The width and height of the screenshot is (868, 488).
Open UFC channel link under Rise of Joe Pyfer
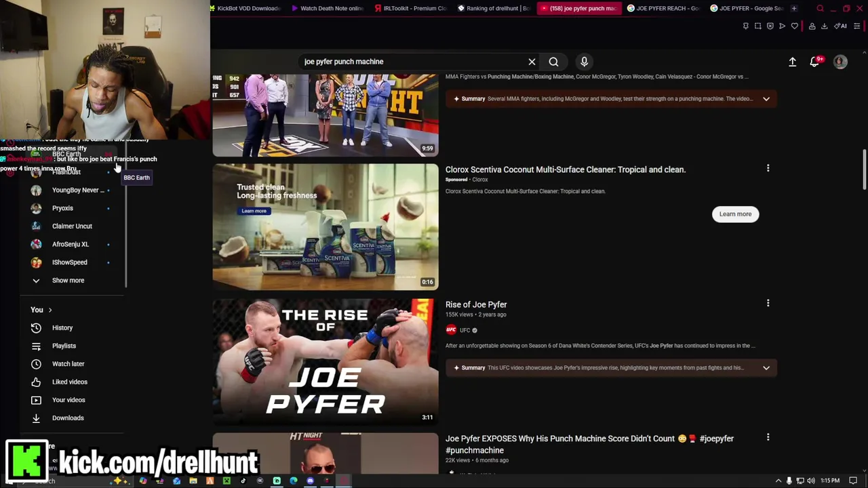coord(465,330)
